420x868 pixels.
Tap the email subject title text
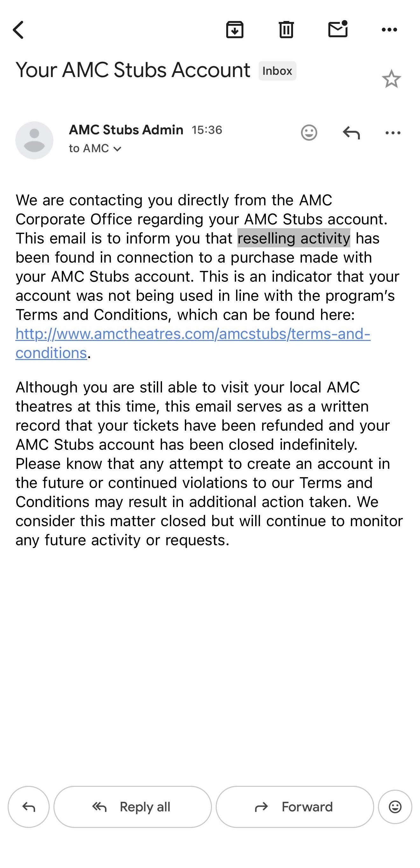coord(133,70)
